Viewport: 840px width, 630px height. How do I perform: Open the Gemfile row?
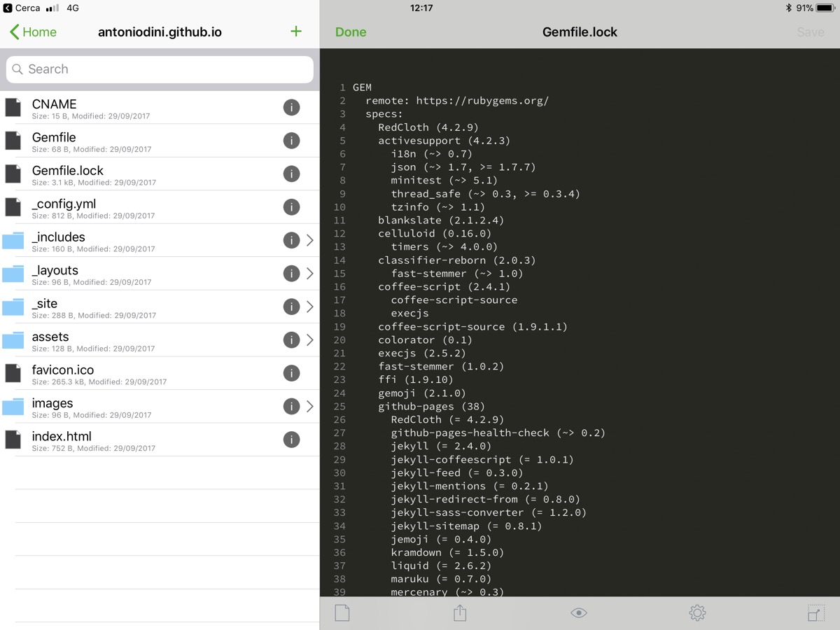point(160,141)
